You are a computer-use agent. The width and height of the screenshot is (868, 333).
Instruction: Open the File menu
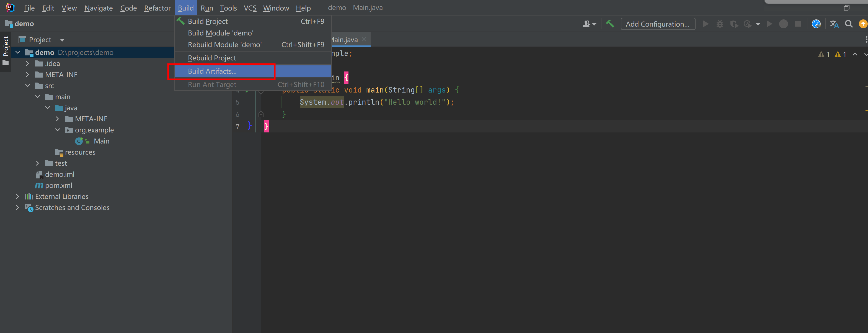click(x=29, y=8)
